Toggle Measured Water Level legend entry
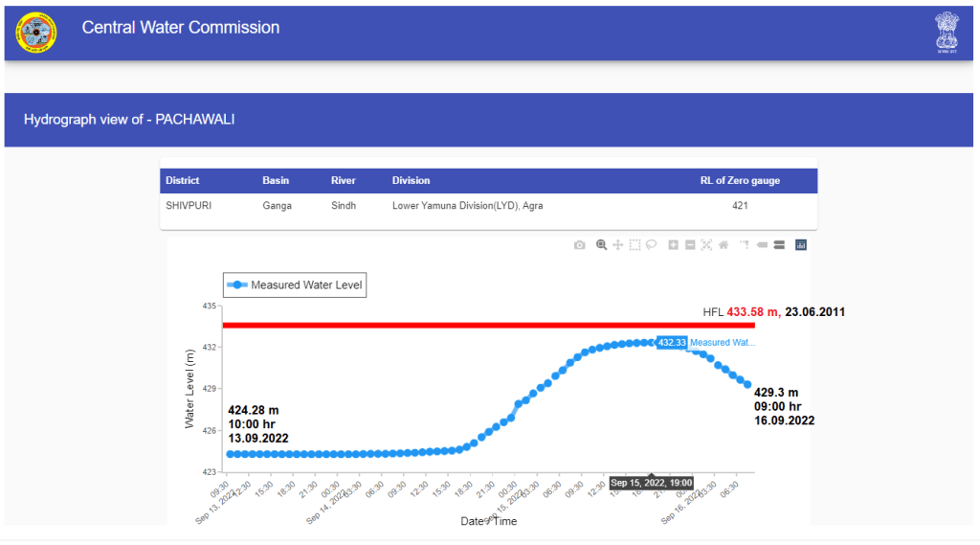Screen dimensions: 980x545 click(295, 285)
